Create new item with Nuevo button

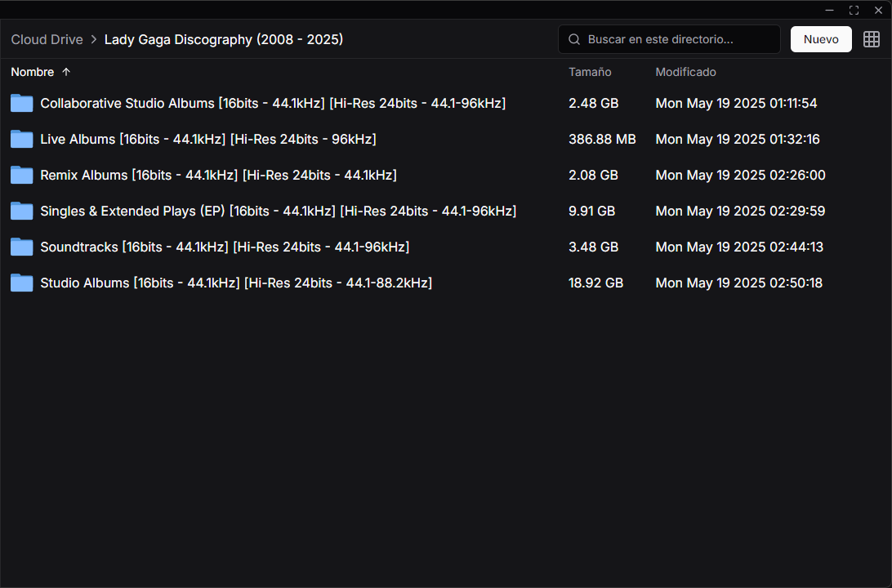(x=821, y=39)
